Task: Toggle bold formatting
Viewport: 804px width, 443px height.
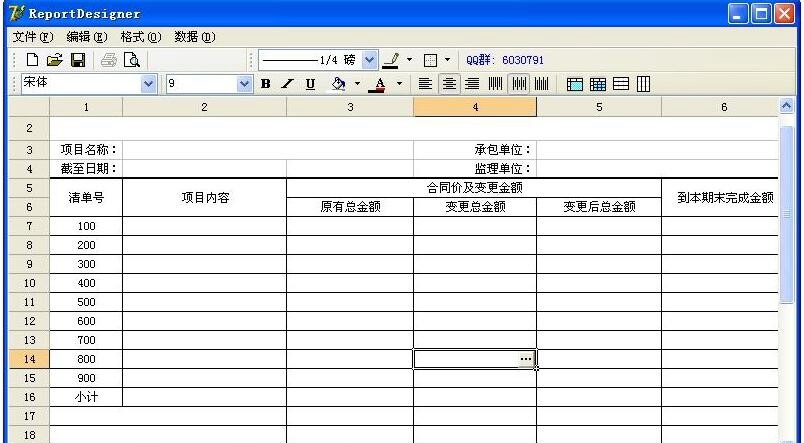Action: (265, 84)
